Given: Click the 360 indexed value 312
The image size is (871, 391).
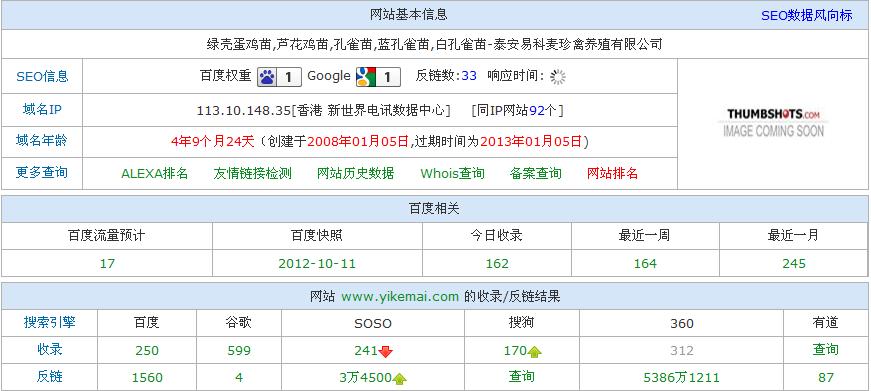Looking at the screenshot, I should coord(682,351).
